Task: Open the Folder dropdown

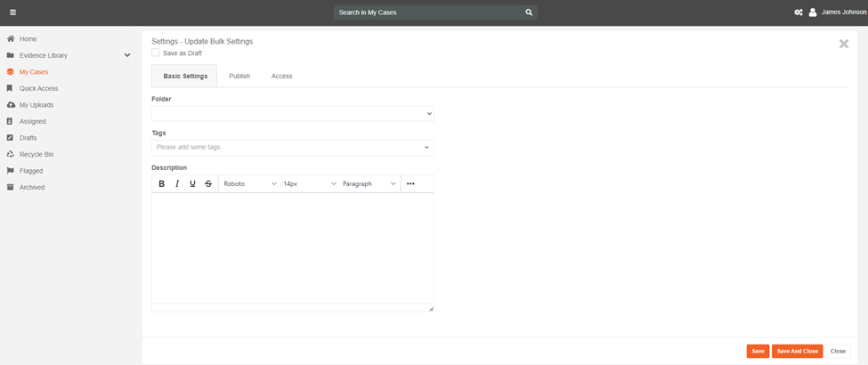Action: pos(292,114)
